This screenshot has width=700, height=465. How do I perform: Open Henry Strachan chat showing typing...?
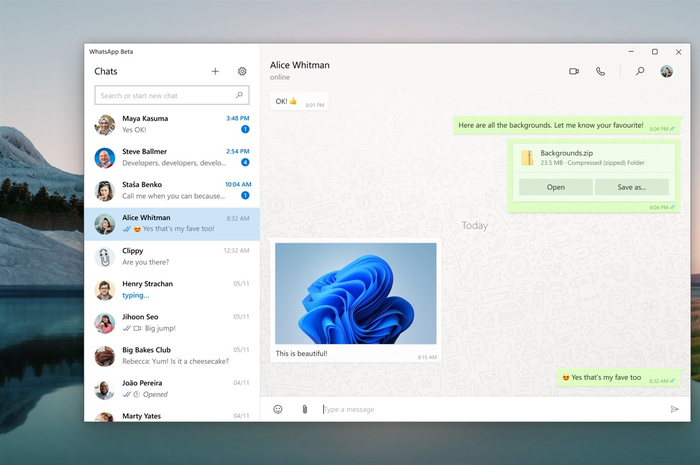tap(172, 290)
